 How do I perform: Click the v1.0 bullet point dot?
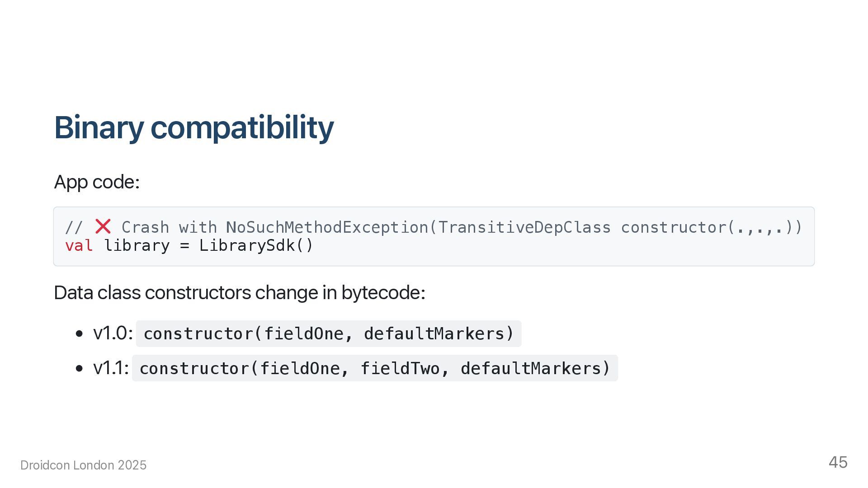click(x=80, y=334)
